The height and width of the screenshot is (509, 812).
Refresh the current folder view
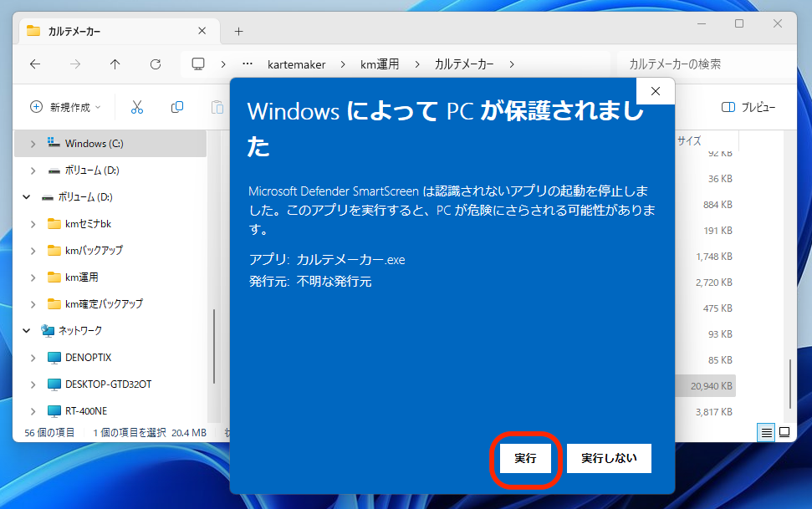tap(156, 64)
